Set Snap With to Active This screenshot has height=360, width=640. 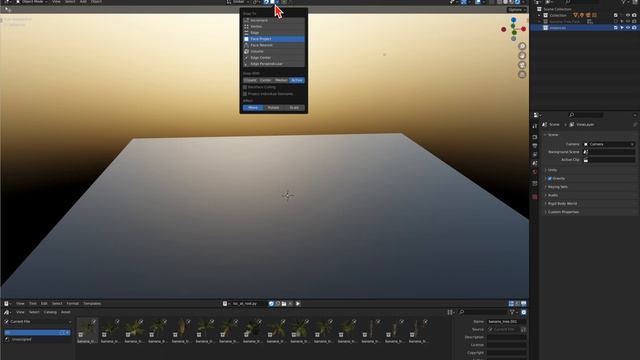tap(297, 80)
